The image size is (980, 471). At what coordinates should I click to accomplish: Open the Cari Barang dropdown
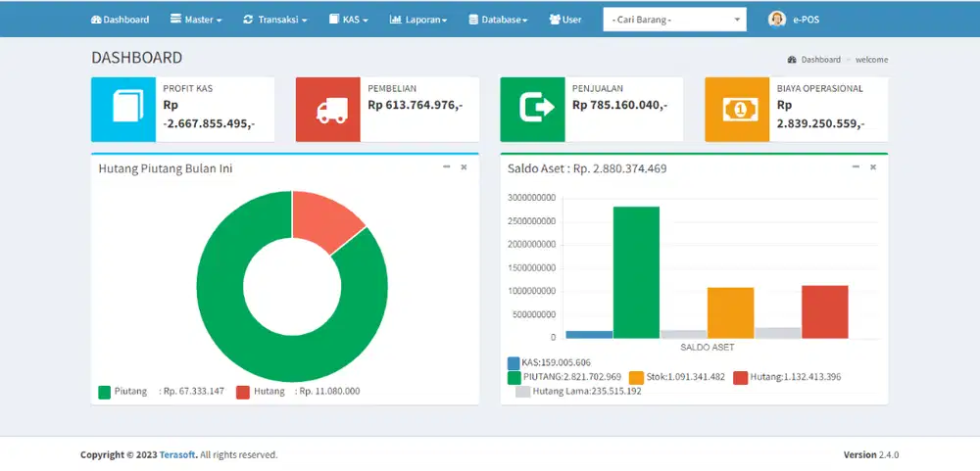(x=674, y=20)
